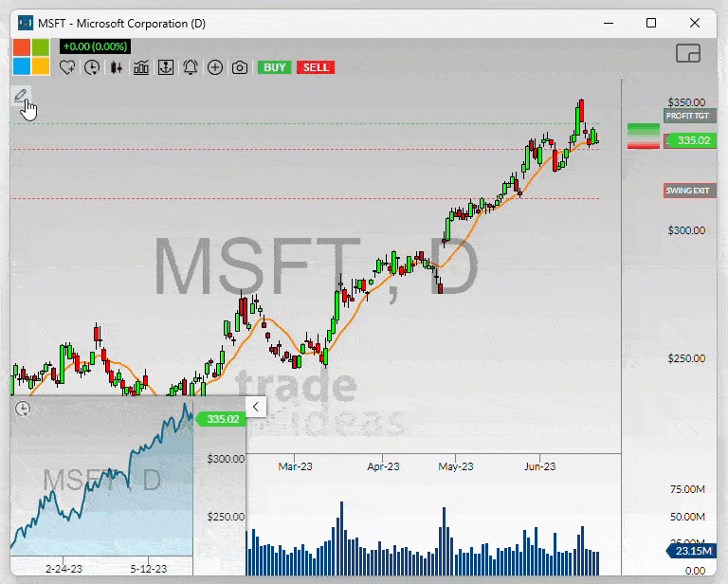Click the anchor icon in toolbar
This screenshot has height=584, width=728.
pos(166,67)
